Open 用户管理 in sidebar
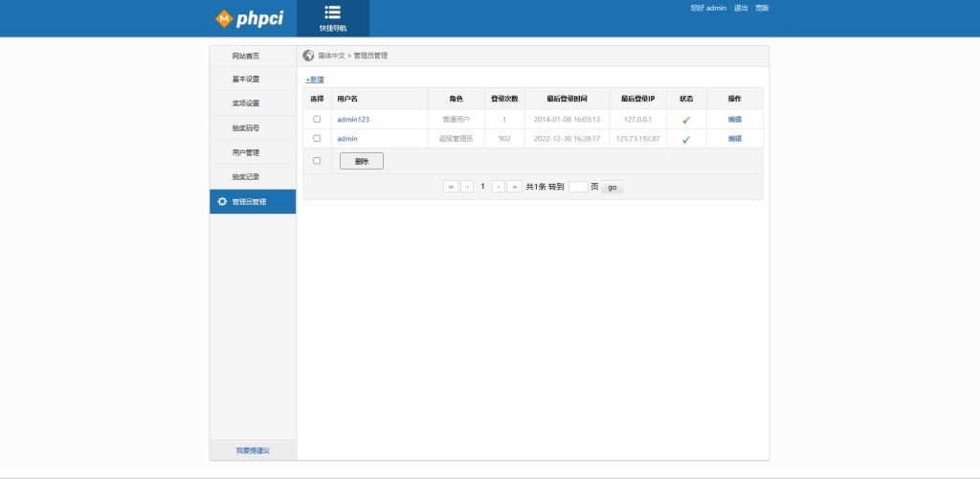This screenshot has width=980, height=479. [253, 152]
